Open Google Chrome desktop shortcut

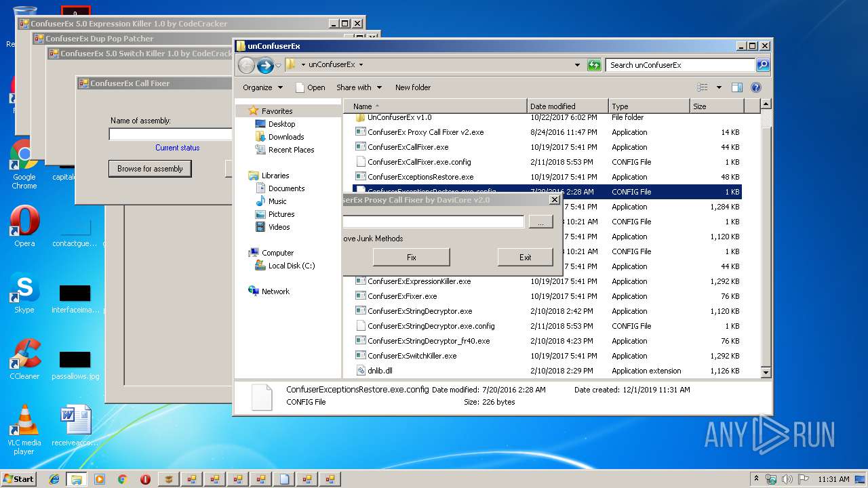tap(24, 165)
